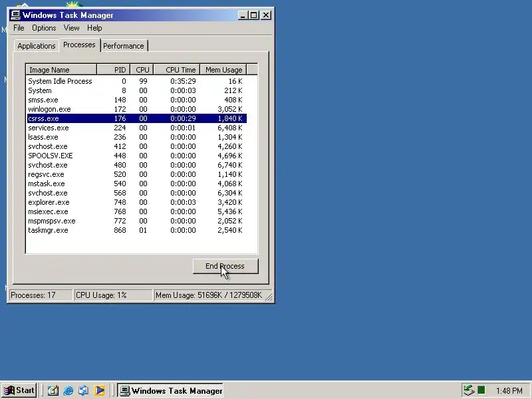Minimize the Windows Task Manager window

point(243,15)
